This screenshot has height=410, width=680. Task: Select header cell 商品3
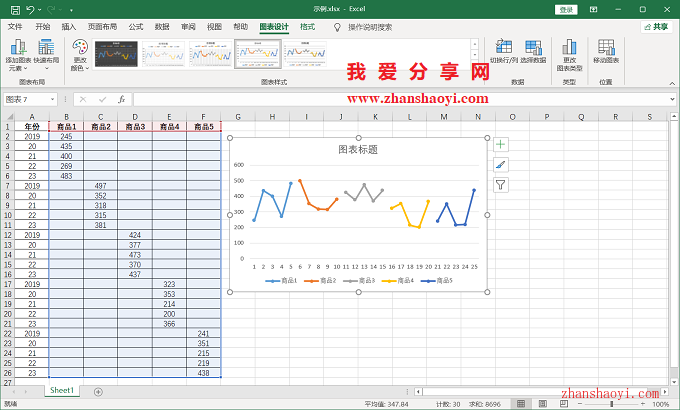pos(135,127)
